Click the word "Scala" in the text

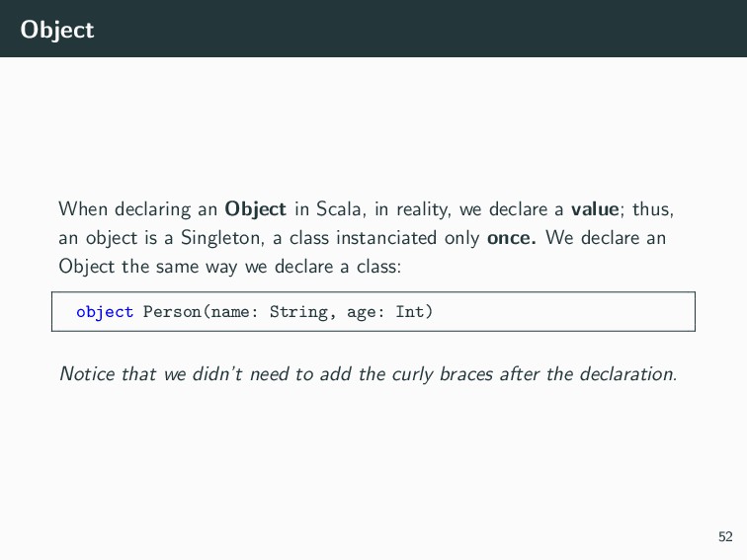click(x=341, y=209)
